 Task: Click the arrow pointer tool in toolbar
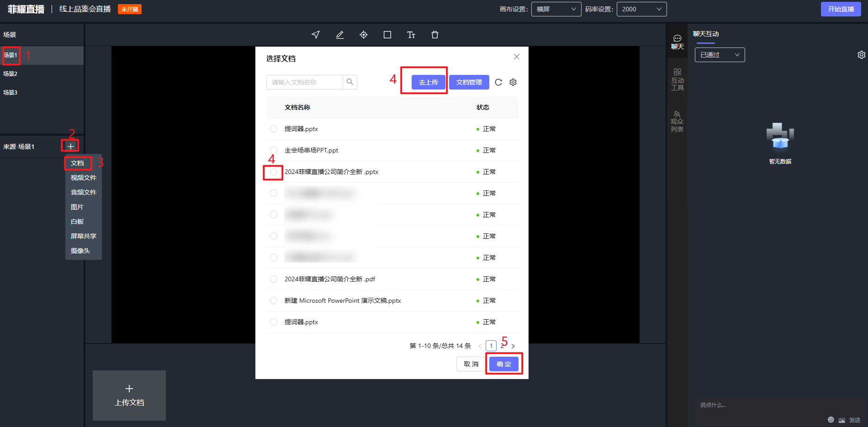(316, 35)
